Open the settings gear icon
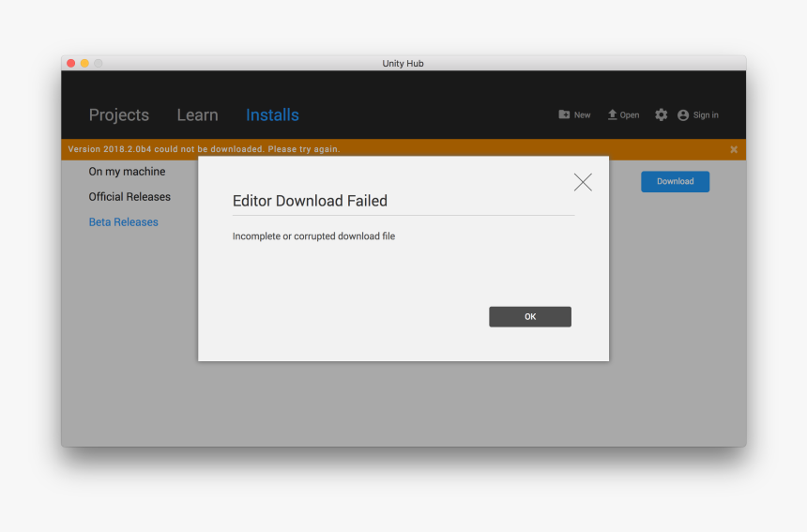The image size is (807, 532). (661, 114)
